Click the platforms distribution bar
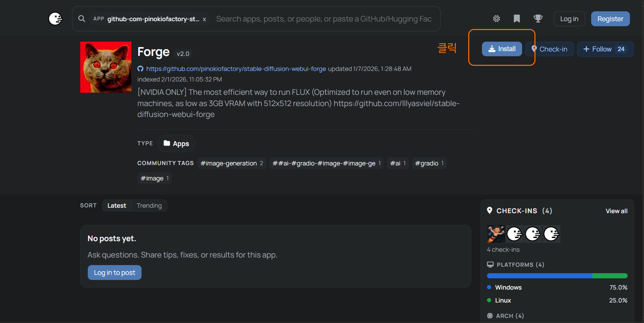 pyautogui.click(x=557, y=276)
